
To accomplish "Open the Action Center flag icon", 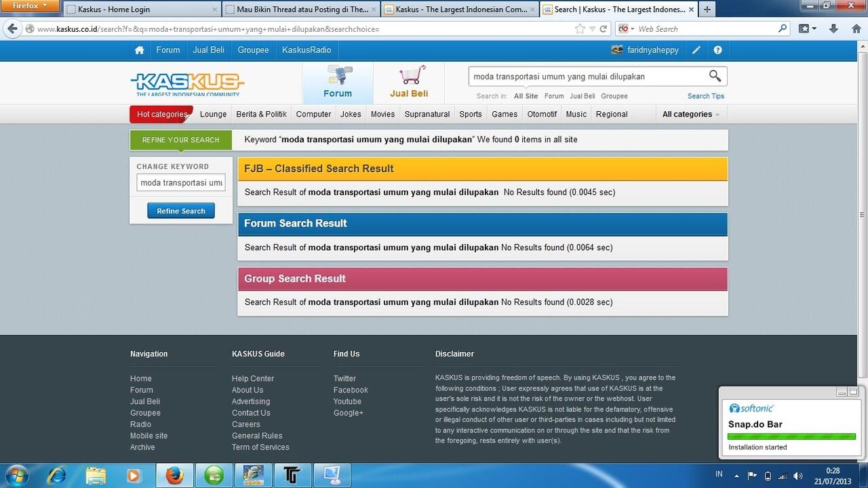I will tap(752, 475).
